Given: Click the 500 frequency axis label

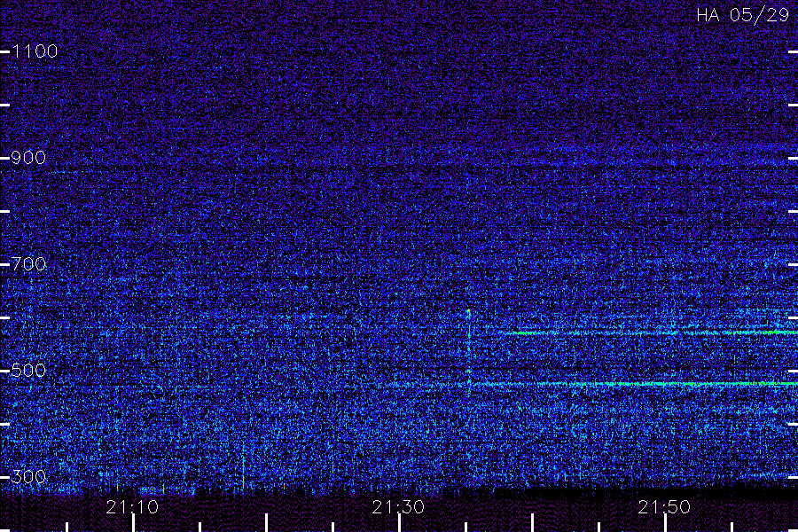Looking at the screenshot, I should point(28,371).
